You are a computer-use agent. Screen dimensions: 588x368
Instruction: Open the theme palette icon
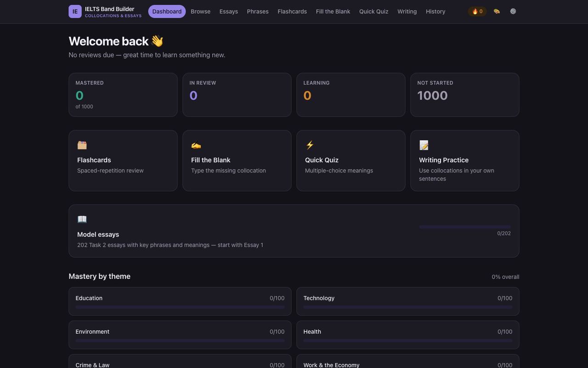tap(497, 11)
